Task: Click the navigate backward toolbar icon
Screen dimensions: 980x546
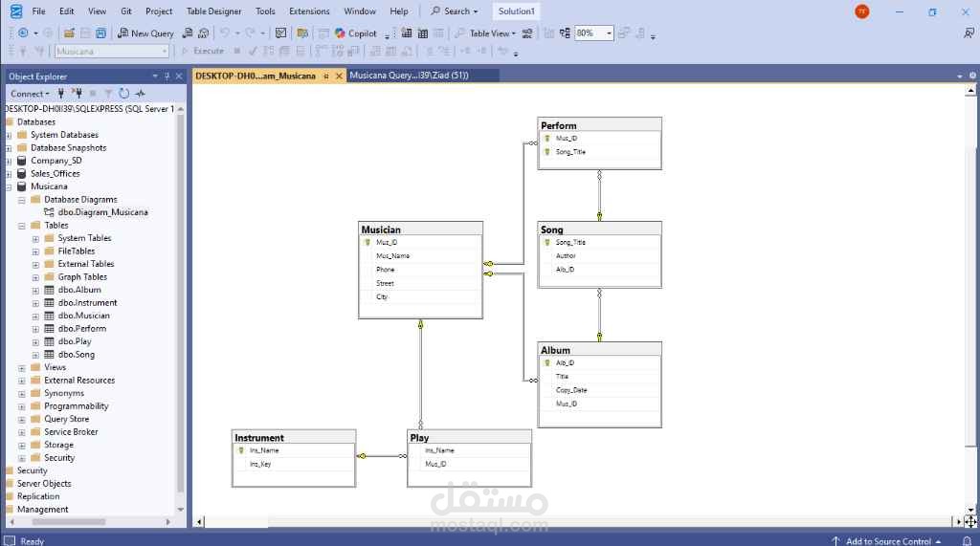Action: (x=23, y=33)
